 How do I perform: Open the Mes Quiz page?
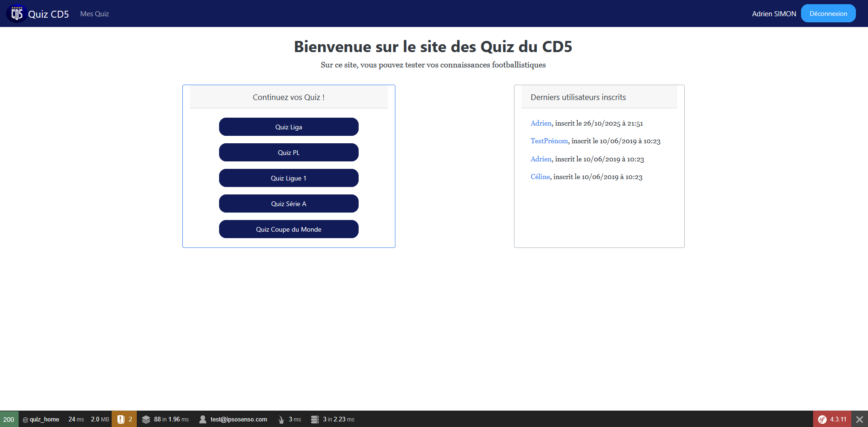(94, 13)
